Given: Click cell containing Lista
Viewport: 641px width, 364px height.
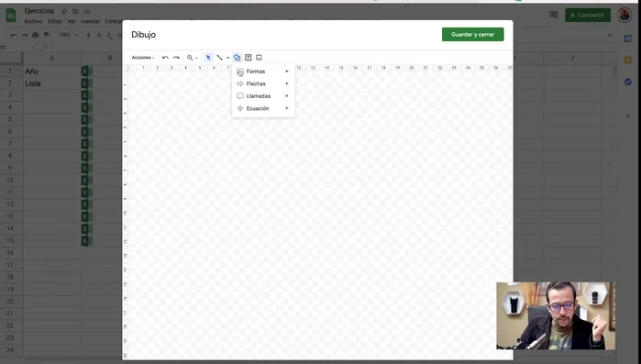Looking at the screenshot, I should tap(52, 83).
